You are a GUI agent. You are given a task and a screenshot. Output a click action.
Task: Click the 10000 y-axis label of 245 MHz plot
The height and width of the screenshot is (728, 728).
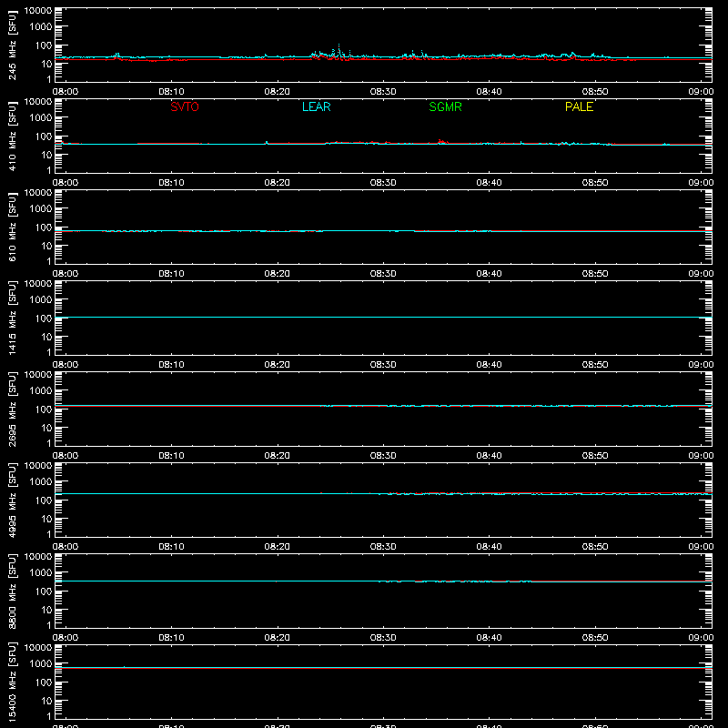click(38, 10)
